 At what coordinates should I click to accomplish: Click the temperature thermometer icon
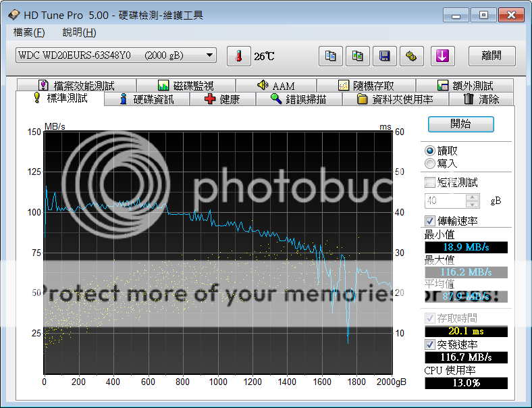(x=238, y=56)
